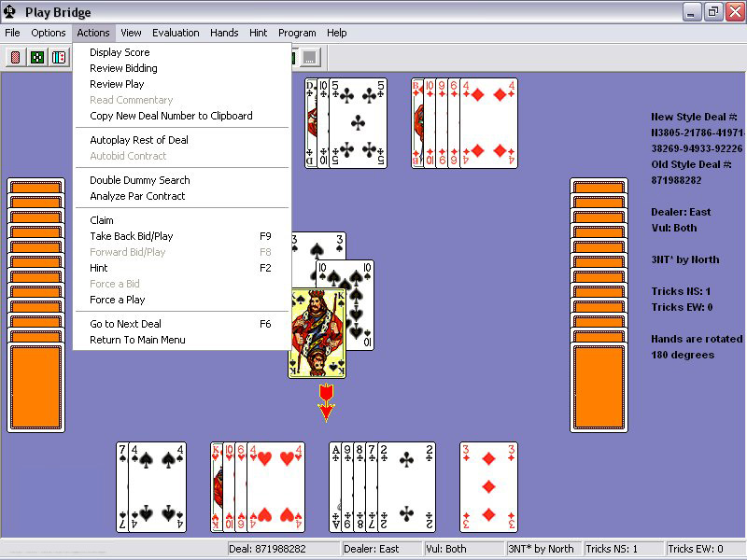747x560 pixels.
Task: Choose Return To Main Menu
Action: coord(137,340)
